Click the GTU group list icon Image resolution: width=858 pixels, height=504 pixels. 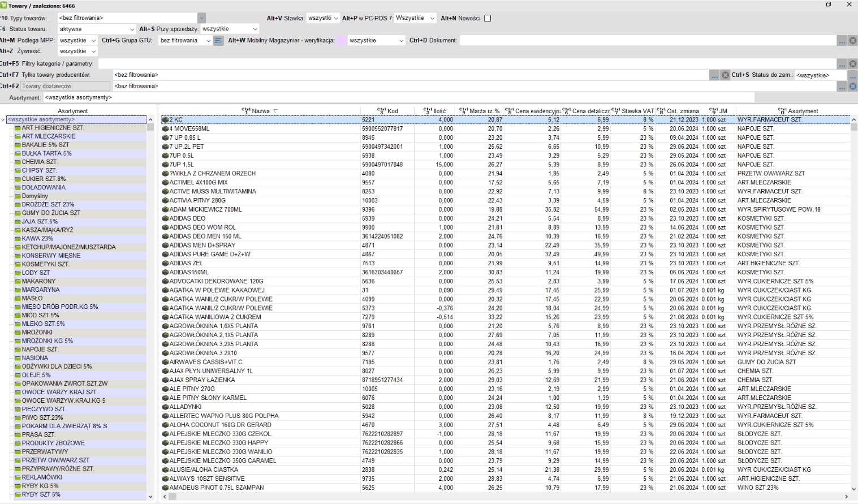218,41
